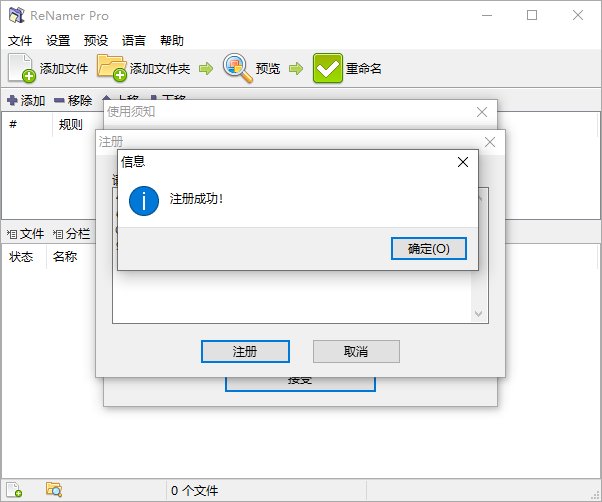Screen dimensions: 602x502
Task: Open the 设置 menu
Action: (x=58, y=41)
